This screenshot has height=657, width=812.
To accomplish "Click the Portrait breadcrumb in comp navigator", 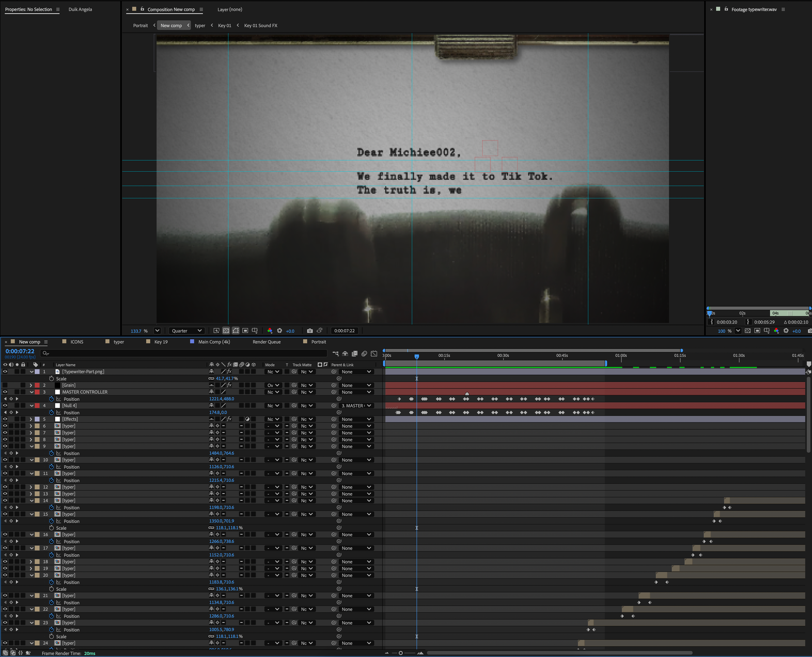I will pos(140,25).
